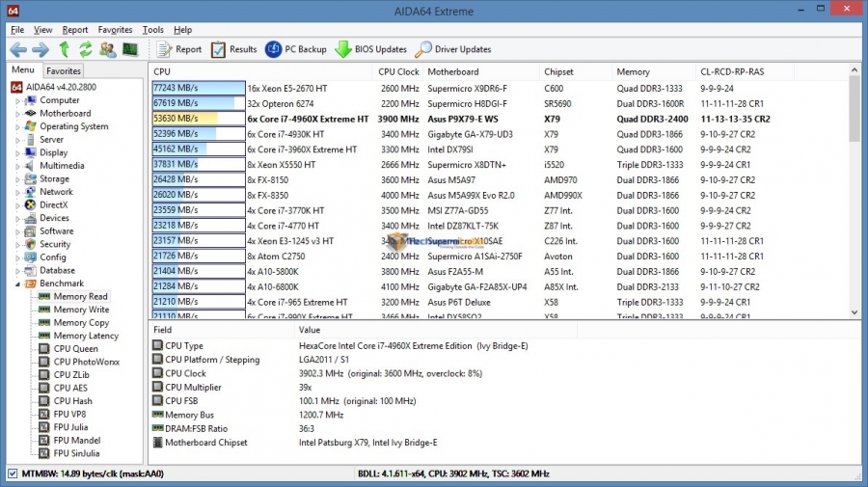Screen dimensions: 868x487
Task: Select Multimedia in the sidebar
Action: pyautogui.click(x=62, y=166)
